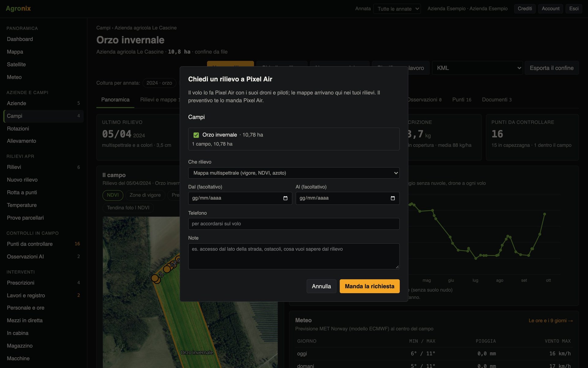Open Rilievi e mappe tab
Viewport: 588px width, 368px height.
point(158,100)
